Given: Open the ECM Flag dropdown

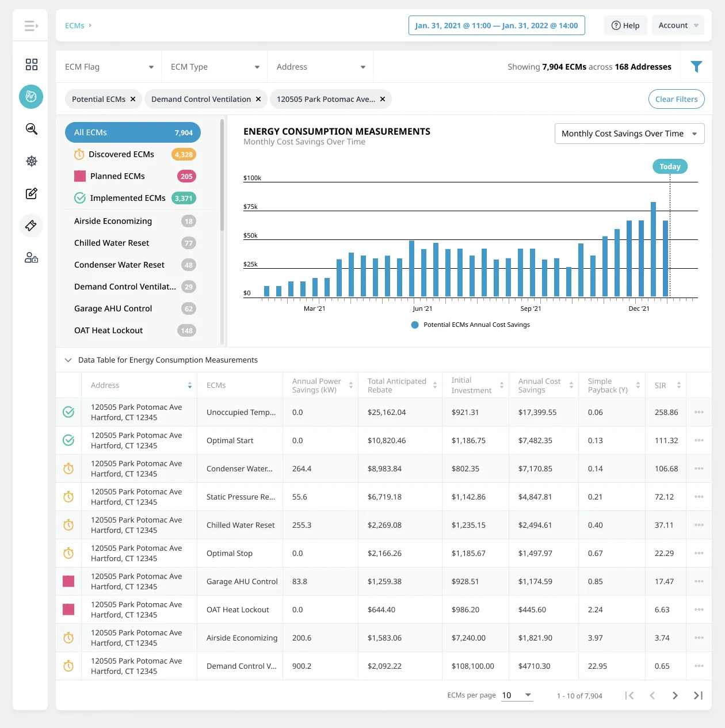Looking at the screenshot, I should (x=109, y=67).
